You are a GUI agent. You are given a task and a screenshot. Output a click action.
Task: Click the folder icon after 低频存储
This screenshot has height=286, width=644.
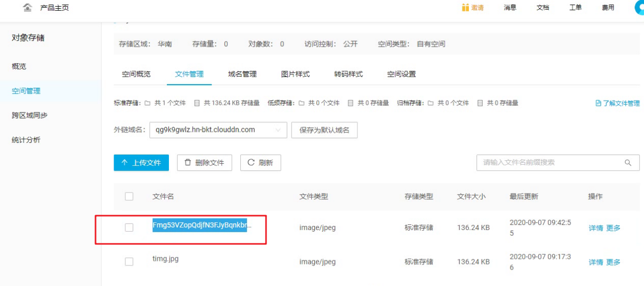click(x=301, y=103)
